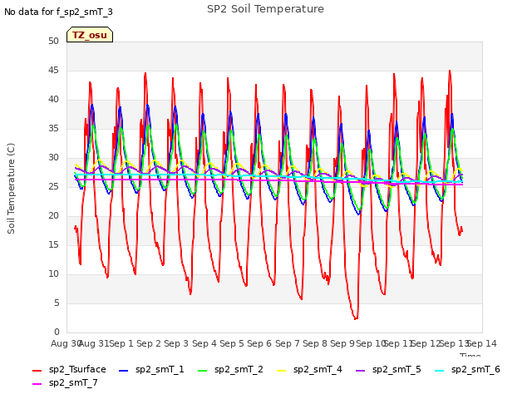
Task: Click the blue sp2_smT_1 legend swatch
Action: [x=124, y=371]
